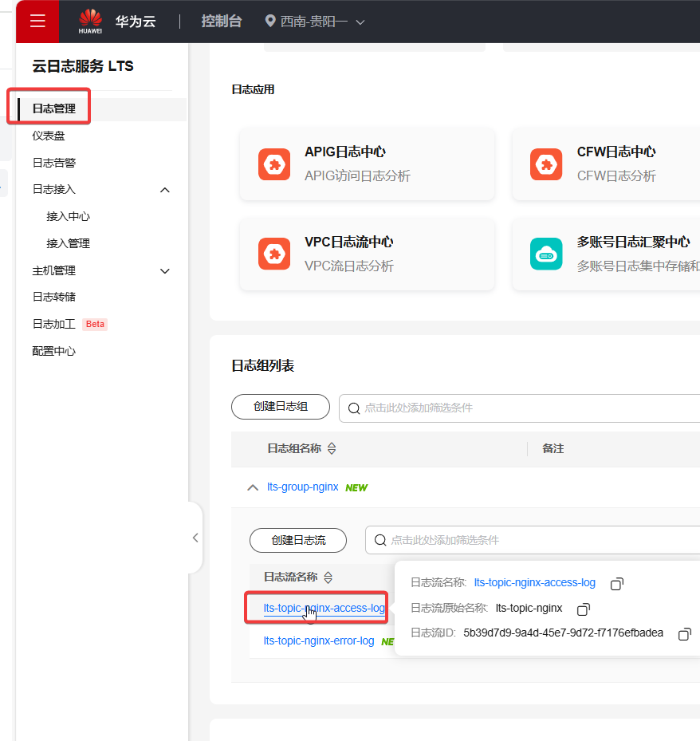The width and height of the screenshot is (700, 741).
Task: Open the 多账号日志汇聚中心 icon
Action: 546,254
